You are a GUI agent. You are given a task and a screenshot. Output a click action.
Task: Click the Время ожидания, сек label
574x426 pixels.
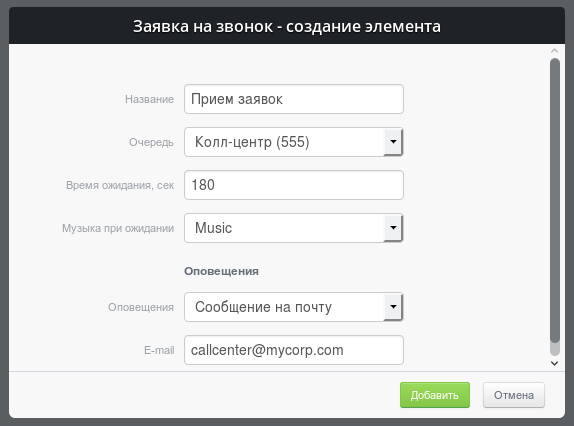[120, 185]
